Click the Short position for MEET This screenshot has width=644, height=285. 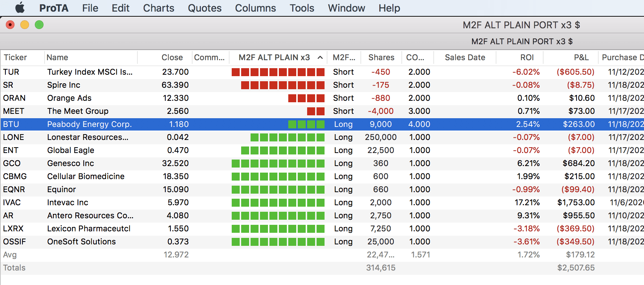point(343,111)
